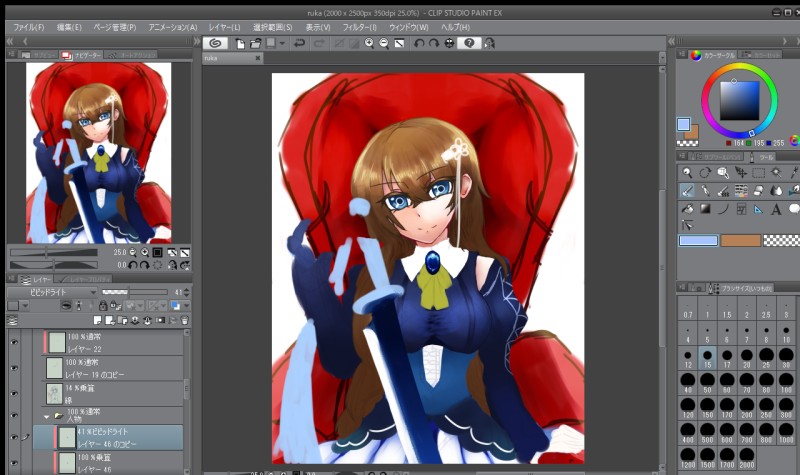Select the Fill bucket tool
800x475 pixels.
(687, 209)
